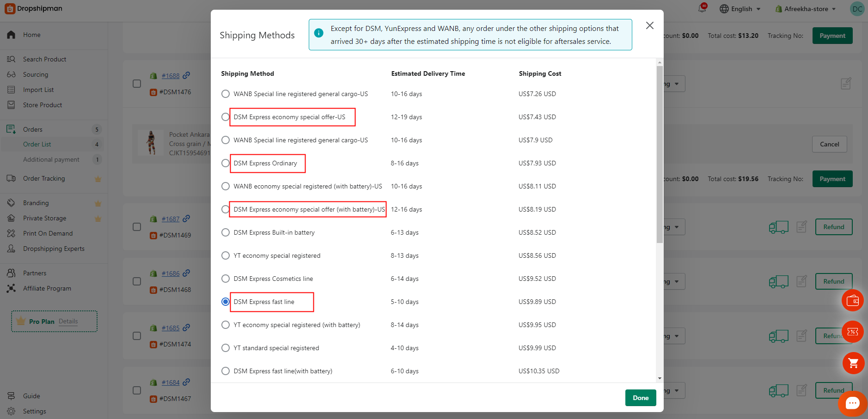This screenshot has width=868, height=419.
Task: Close the Shipping Methods dialog
Action: (650, 25)
